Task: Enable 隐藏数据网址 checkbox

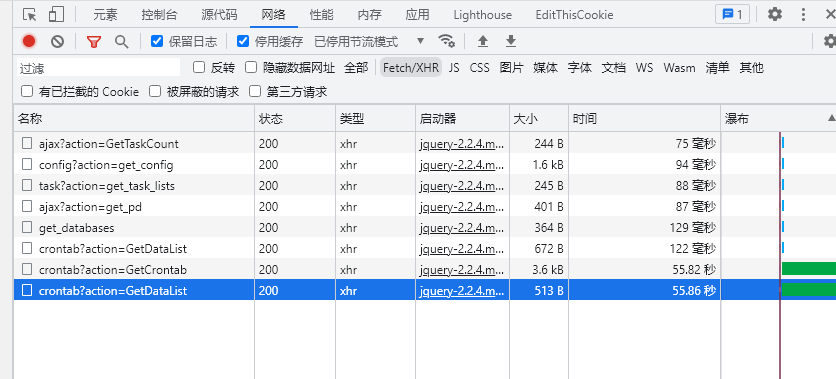Action: (251, 67)
